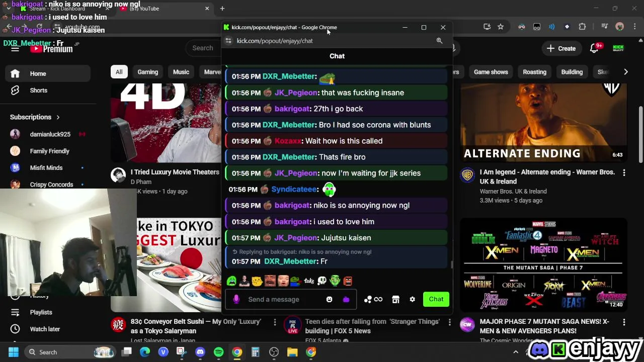The image size is (644, 362).
Task: Open Crispy Concords subscription channel
Action: pyautogui.click(x=48, y=185)
